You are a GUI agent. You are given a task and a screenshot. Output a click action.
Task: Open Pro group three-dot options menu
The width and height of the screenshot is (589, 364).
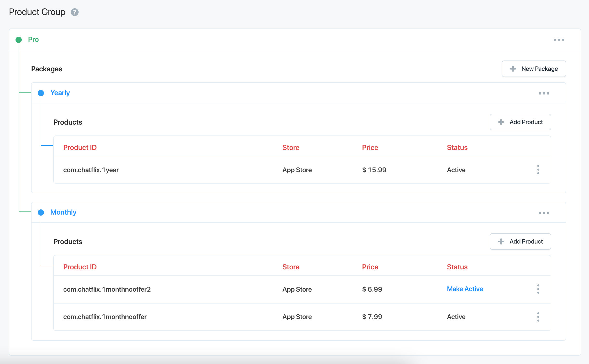point(559,40)
